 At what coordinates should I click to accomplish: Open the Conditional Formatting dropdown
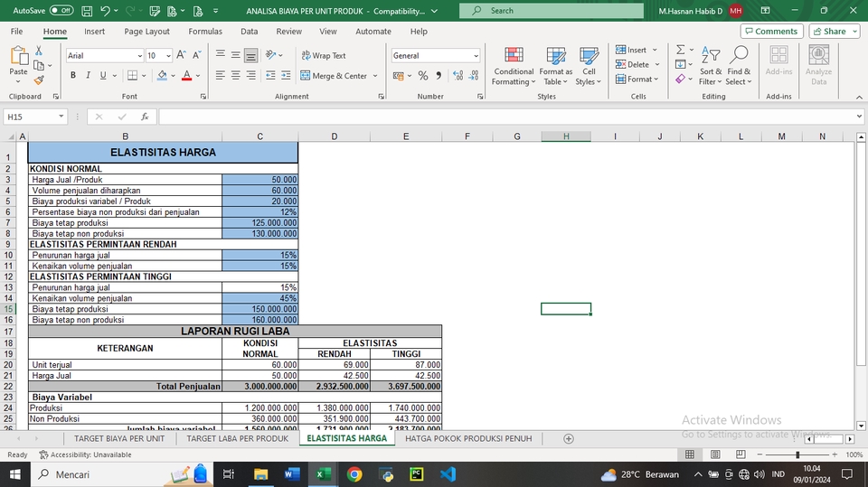pos(514,66)
